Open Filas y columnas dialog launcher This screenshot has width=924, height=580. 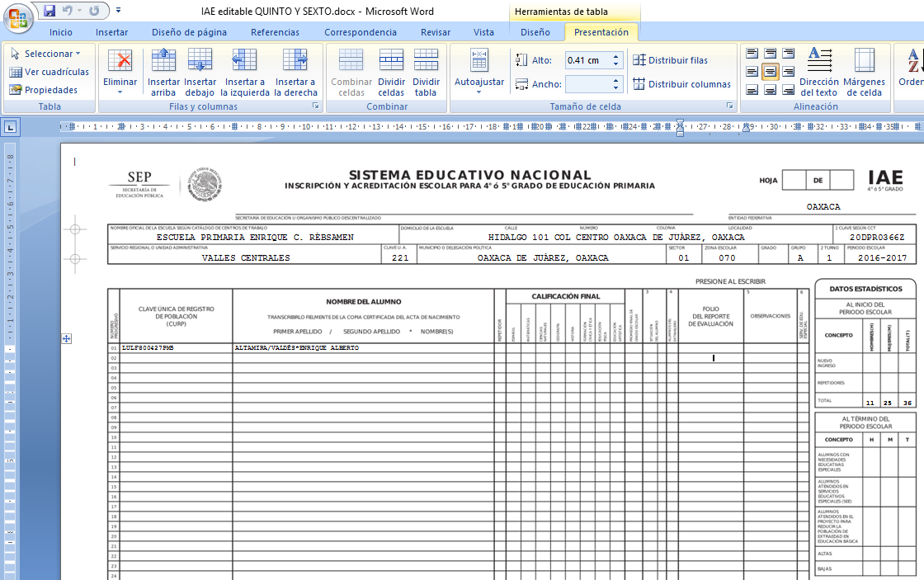(316, 106)
